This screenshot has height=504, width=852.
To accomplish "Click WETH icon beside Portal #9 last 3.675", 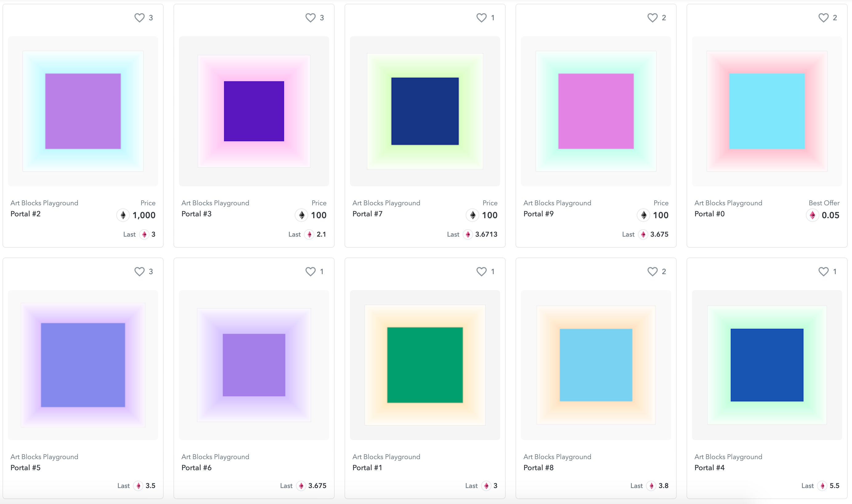I will (643, 234).
